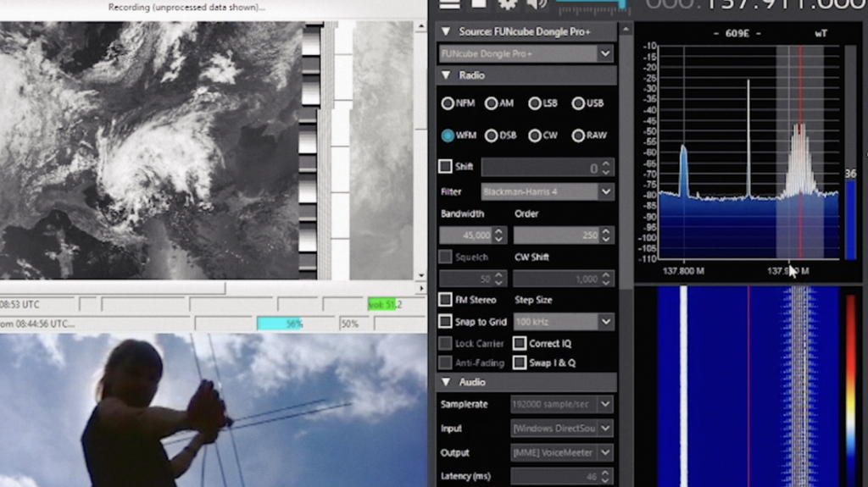Image resolution: width=868 pixels, height=487 pixels.
Task: Select the USB demodulation mode
Action: click(578, 103)
